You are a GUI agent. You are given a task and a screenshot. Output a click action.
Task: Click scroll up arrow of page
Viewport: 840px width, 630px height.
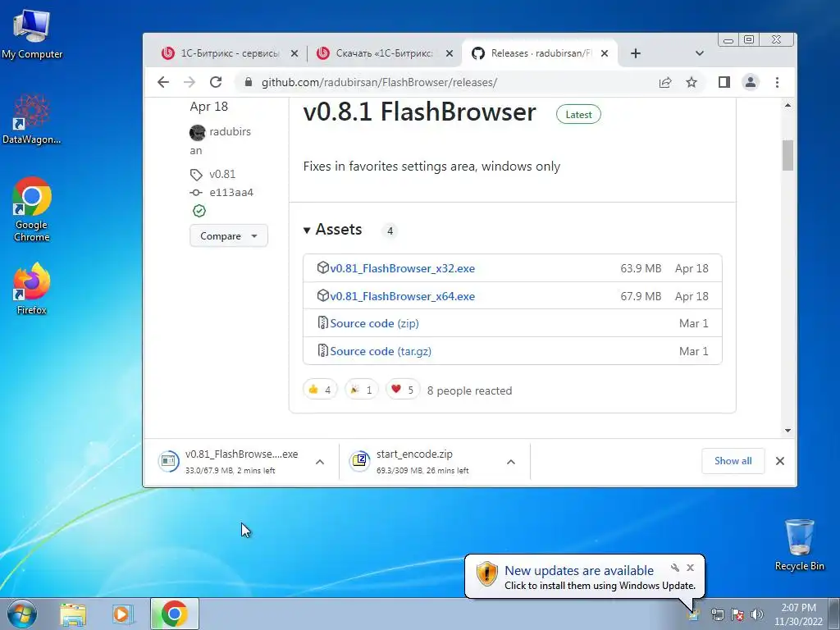[787, 105]
